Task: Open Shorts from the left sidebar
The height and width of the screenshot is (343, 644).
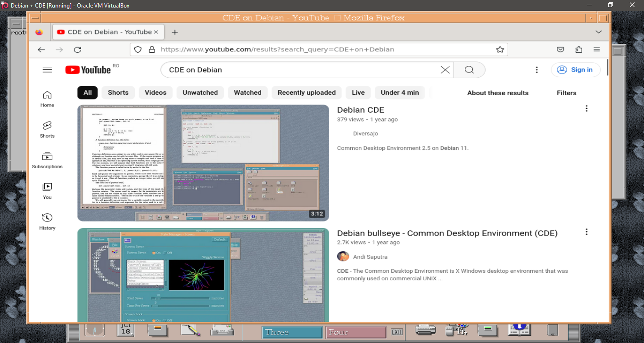Action: [x=47, y=129]
